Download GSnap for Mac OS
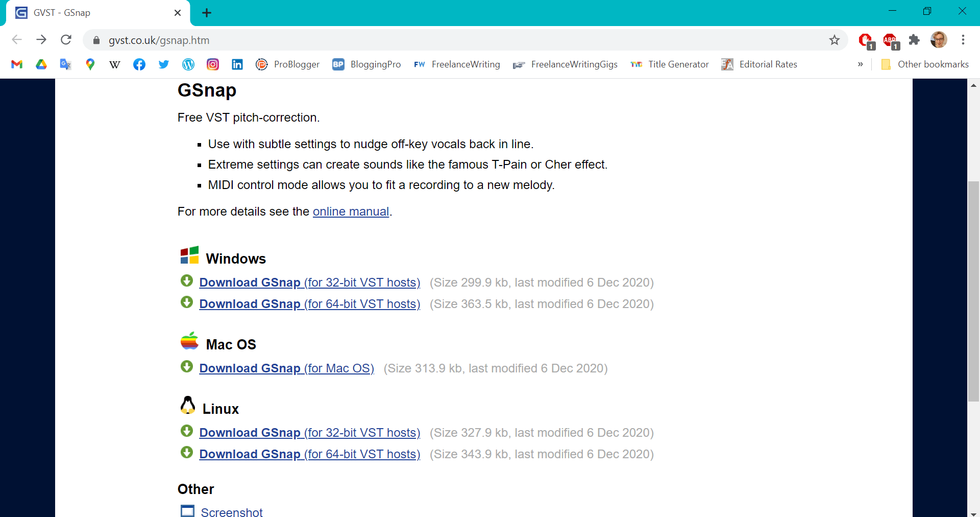Viewport: 980px width, 517px height. (x=287, y=368)
